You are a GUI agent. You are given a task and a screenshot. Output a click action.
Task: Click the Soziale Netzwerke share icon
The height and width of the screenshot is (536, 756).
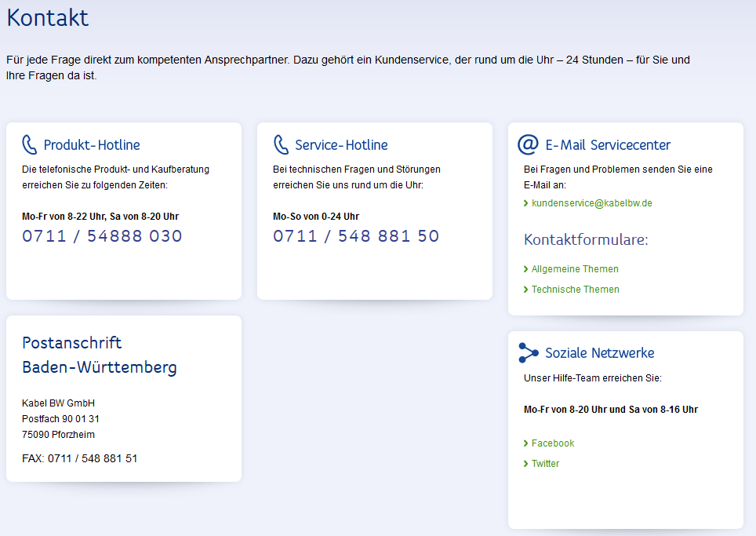(529, 353)
